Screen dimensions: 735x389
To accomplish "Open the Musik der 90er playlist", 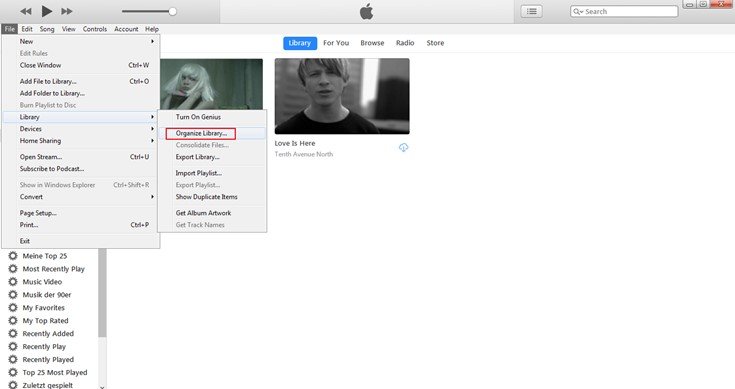I will pos(47,295).
